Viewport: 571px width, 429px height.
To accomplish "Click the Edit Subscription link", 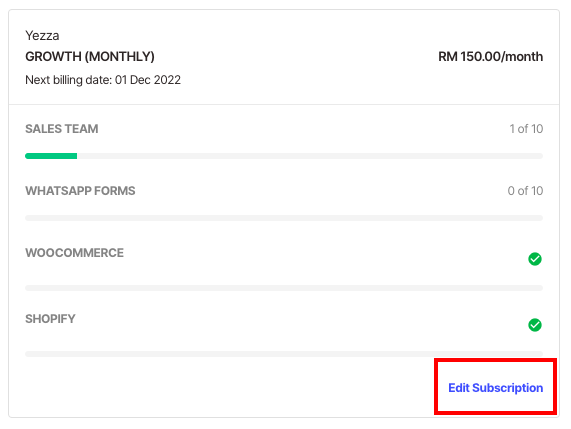I will [x=495, y=388].
